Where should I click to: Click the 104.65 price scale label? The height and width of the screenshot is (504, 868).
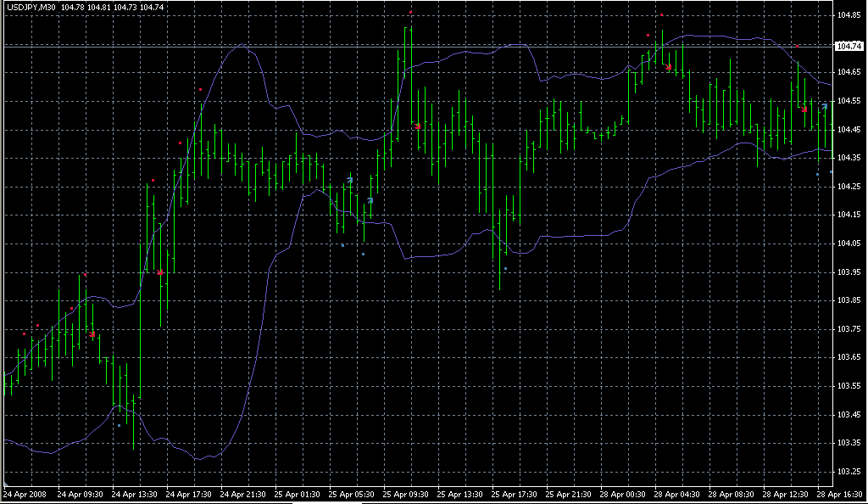tap(849, 72)
